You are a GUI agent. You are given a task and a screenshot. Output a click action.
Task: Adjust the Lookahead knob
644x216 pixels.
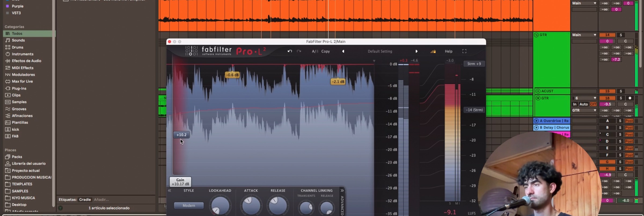point(220,206)
